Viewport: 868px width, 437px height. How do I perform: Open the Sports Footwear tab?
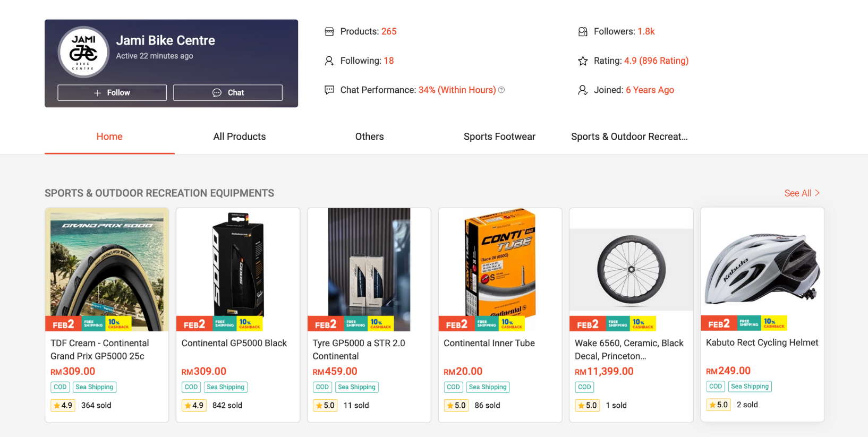pyautogui.click(x=499, y=136)
